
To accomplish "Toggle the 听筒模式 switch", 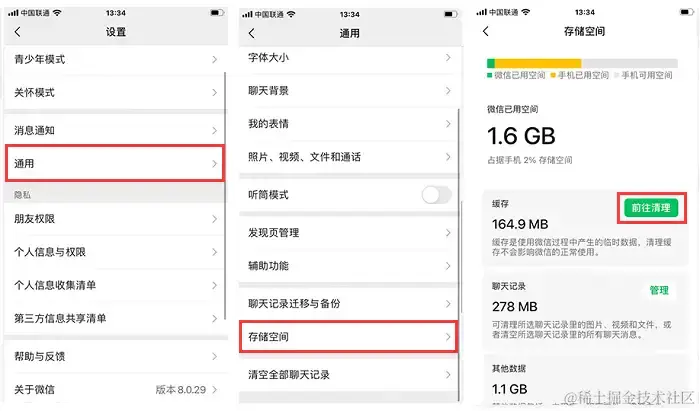I will [436, 195].
